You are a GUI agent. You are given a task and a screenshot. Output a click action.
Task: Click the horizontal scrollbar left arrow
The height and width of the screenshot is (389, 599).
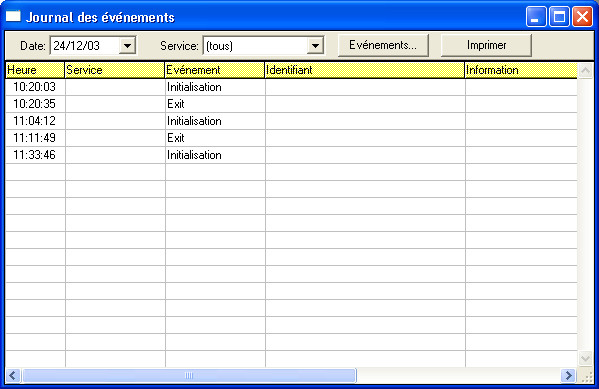[x=13, y=375]
